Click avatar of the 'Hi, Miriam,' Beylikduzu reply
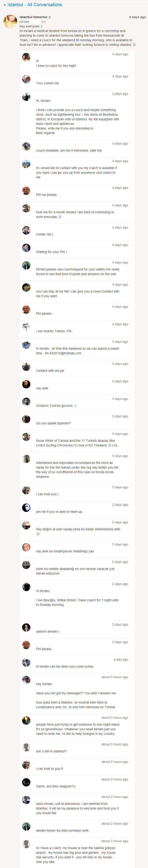 point(26,97)
